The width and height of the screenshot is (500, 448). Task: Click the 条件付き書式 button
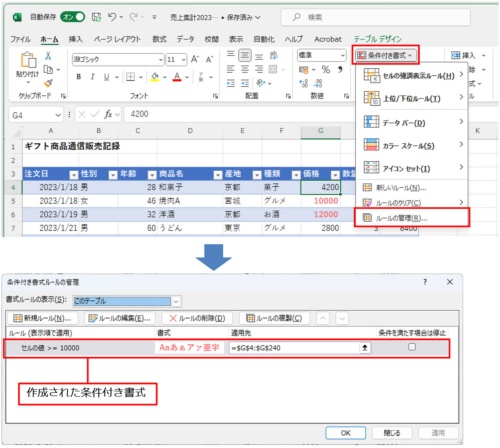(x=386, y=55)
